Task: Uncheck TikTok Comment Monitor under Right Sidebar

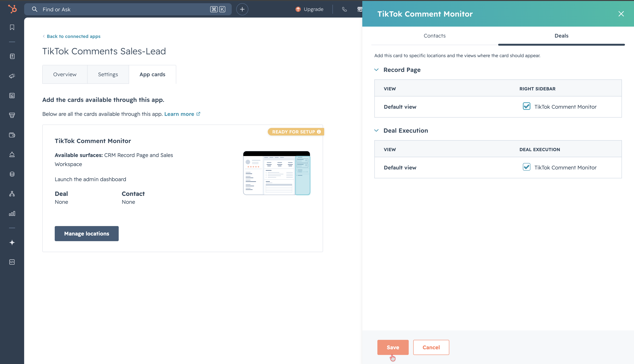Action: click(x=526, y=106)
